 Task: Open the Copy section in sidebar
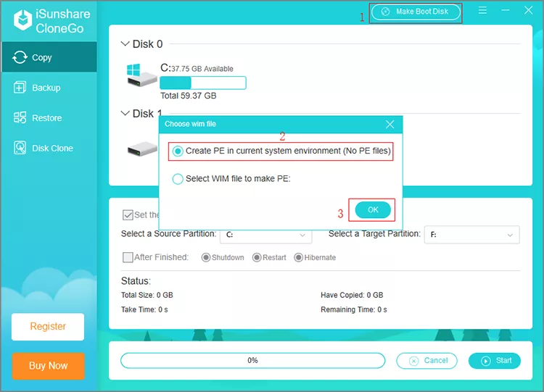(49, 57)
